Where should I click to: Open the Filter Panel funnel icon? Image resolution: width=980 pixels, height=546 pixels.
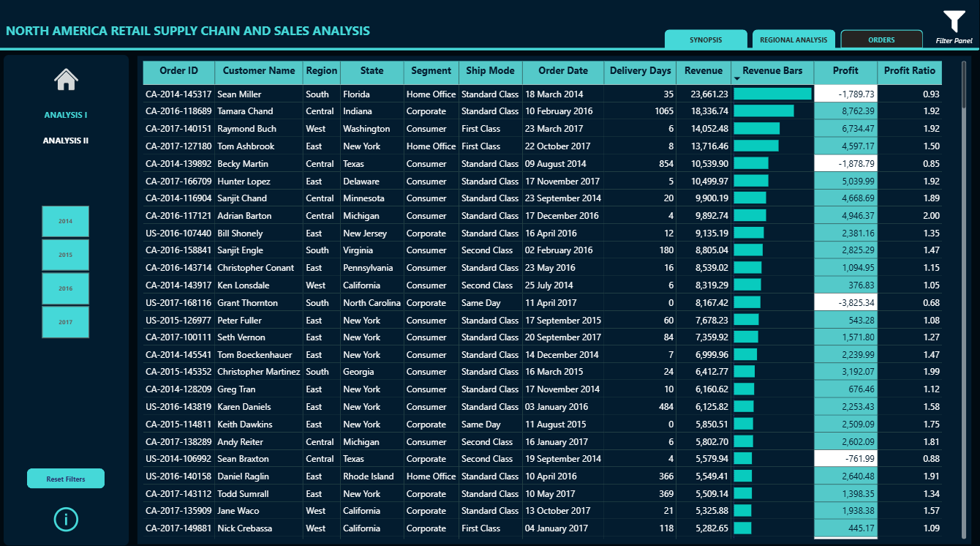point(954,22)
